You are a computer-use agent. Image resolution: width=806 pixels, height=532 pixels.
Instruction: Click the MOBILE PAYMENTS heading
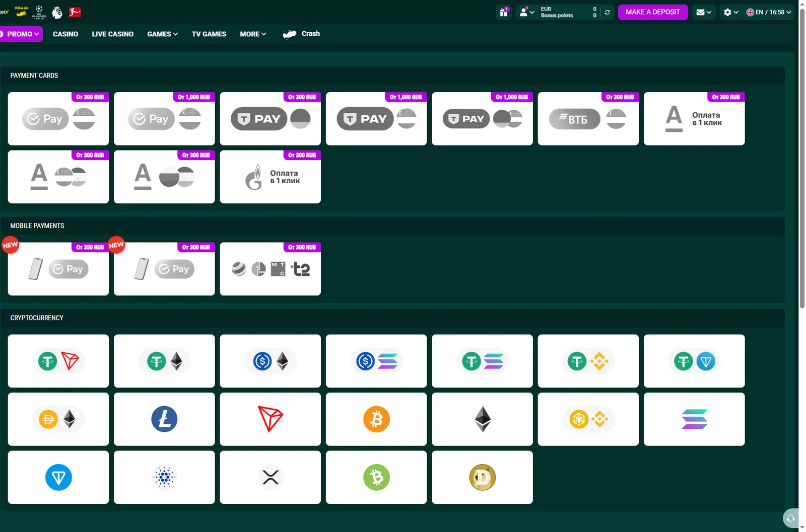37,225
